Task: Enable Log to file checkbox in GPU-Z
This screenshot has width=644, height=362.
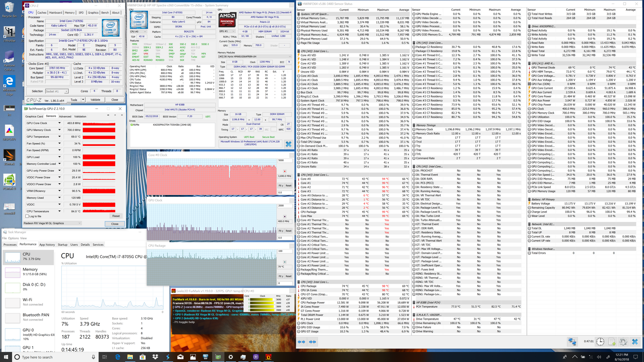Action: tap(27, 217)
